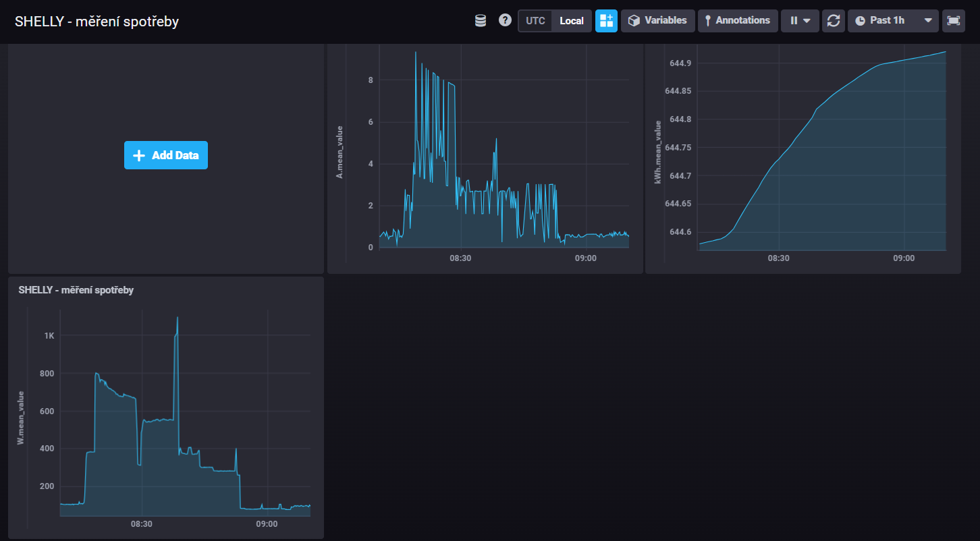Viewport: 980px width, 541px height.
Task: Click the database source icon
Action: [x=481, y=21]
